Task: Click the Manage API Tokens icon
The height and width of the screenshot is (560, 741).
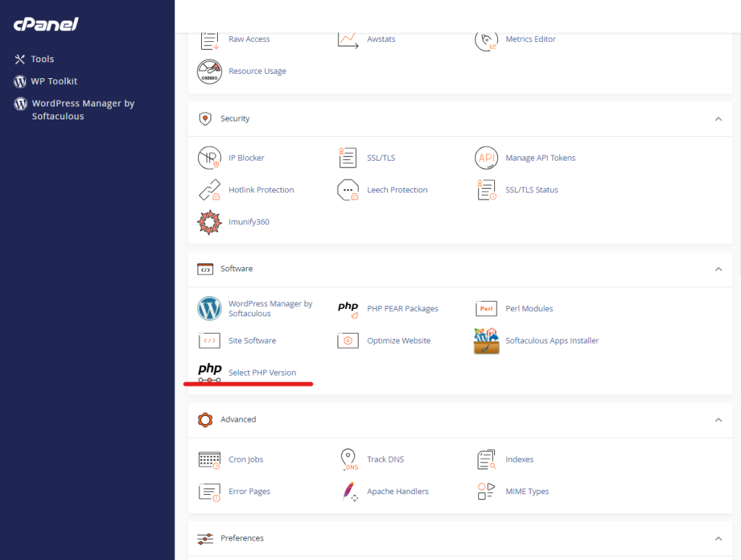Action: tap(486, 158)
